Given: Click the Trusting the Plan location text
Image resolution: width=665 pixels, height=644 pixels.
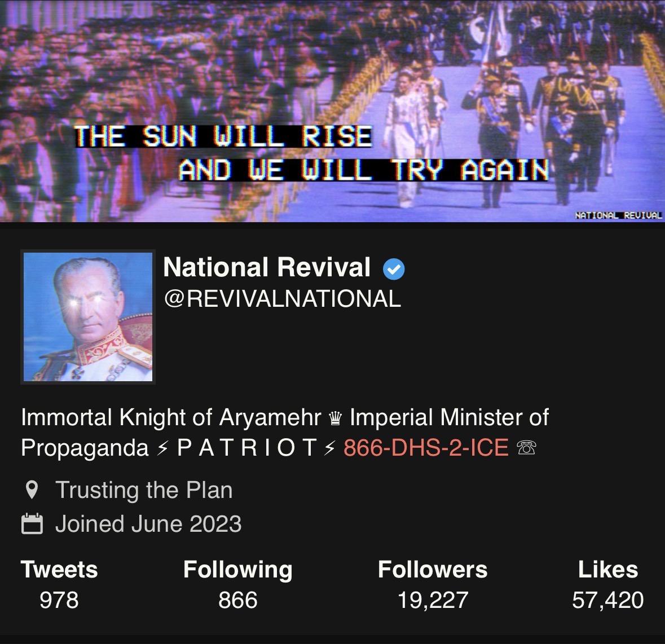Looking at the screenshot, I should coord(144,490).
